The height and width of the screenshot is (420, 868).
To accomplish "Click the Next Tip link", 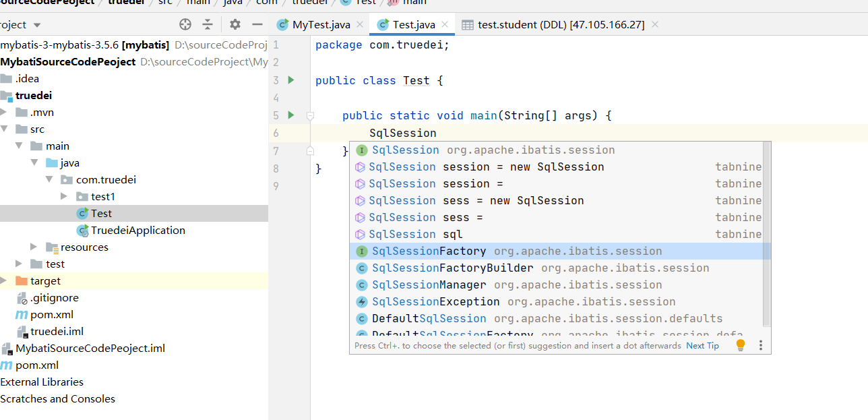I will 702,346.
